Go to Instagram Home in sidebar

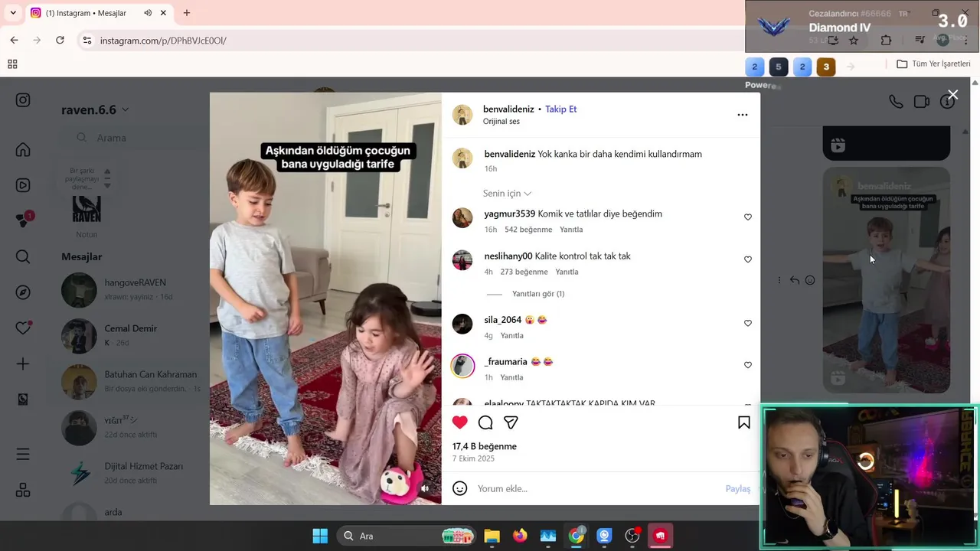[x=23, y=150]
